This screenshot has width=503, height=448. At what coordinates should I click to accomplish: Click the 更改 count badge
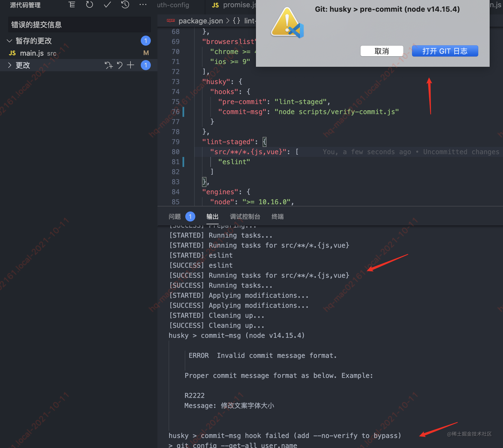(x=146, y=65)
